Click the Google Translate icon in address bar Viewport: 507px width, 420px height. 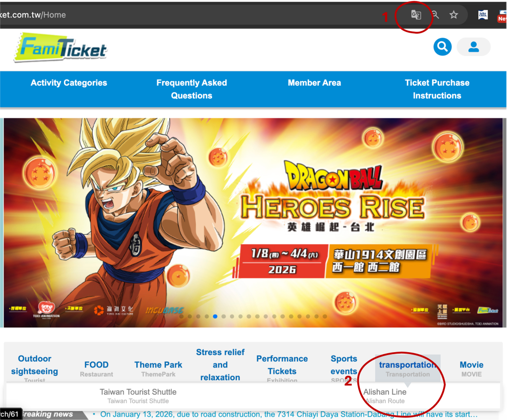[416, 15]
